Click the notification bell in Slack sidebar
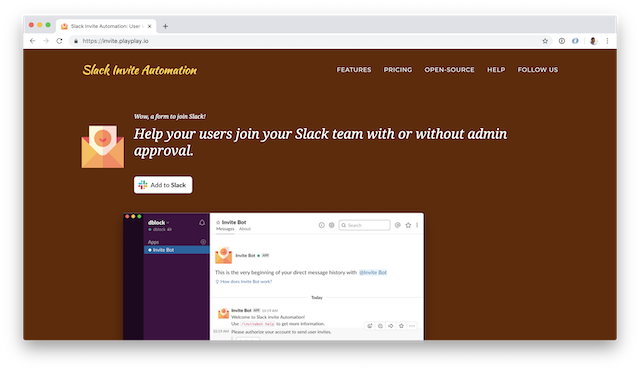Screen dimensions: 640x371 coord(202,222)
